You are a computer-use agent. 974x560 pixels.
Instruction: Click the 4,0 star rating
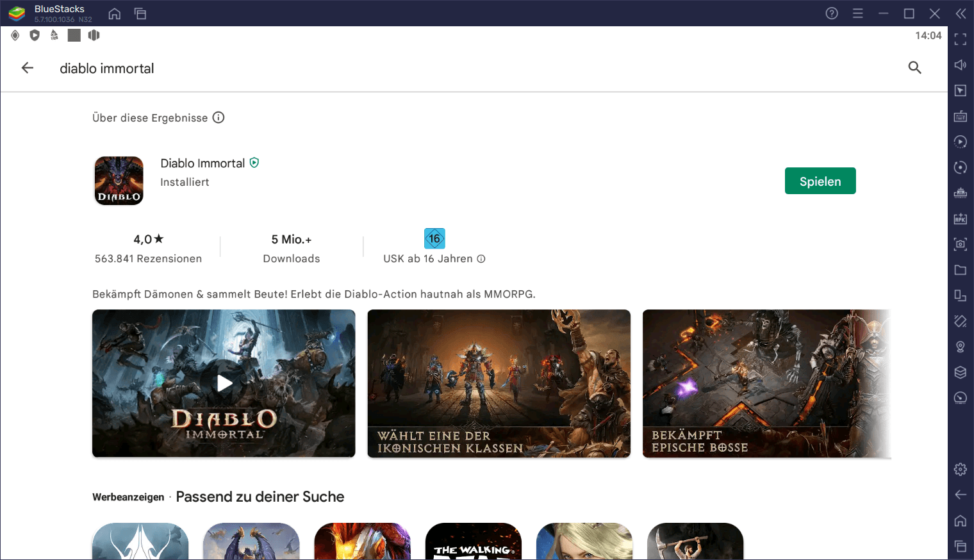(149, 239)
